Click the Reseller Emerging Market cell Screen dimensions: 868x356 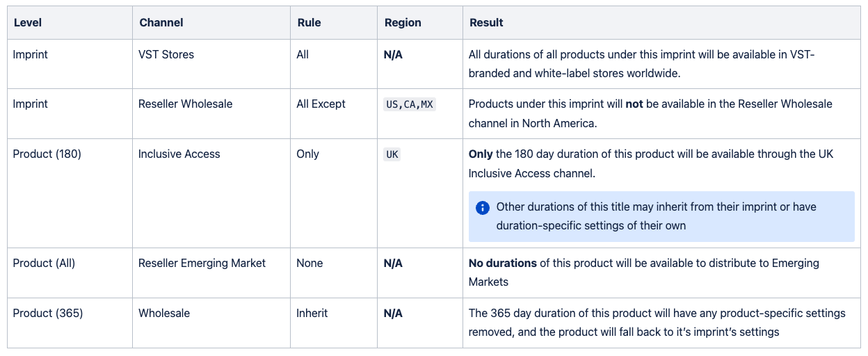point(211,273)
